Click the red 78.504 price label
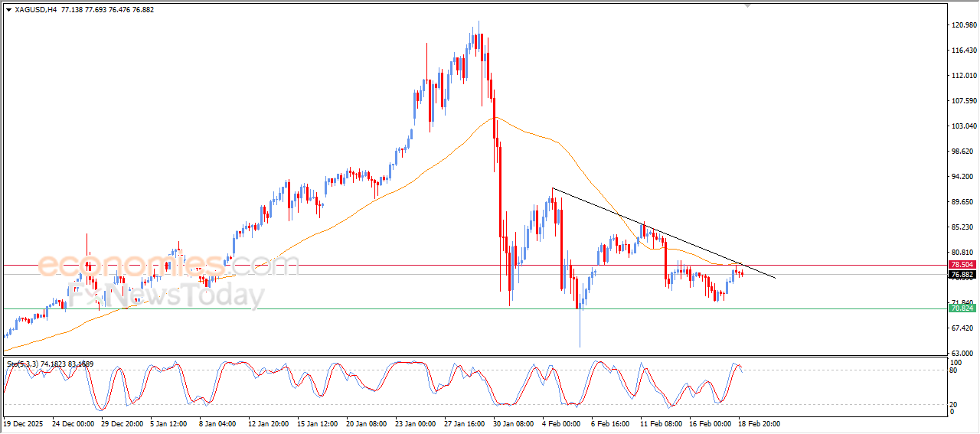Screen dimensions: 980x434 (962, 264)
